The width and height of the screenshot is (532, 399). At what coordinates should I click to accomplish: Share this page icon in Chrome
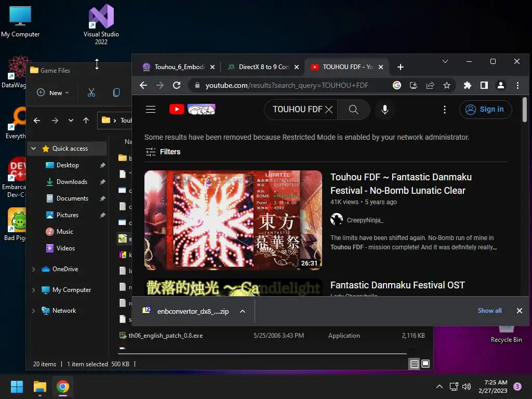430,85
